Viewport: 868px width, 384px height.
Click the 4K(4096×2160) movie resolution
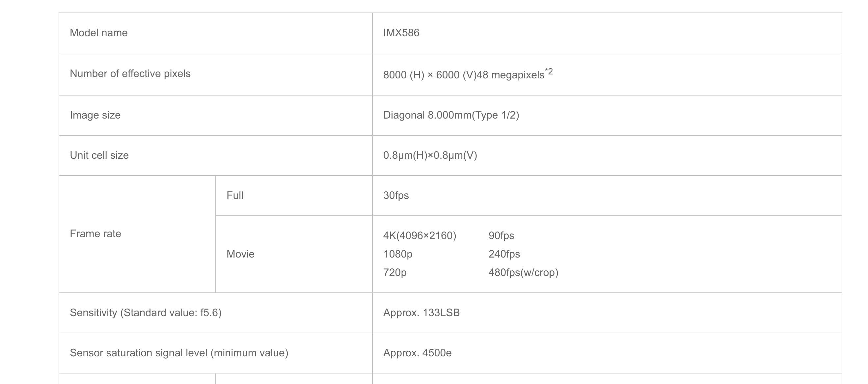[420, 235]
